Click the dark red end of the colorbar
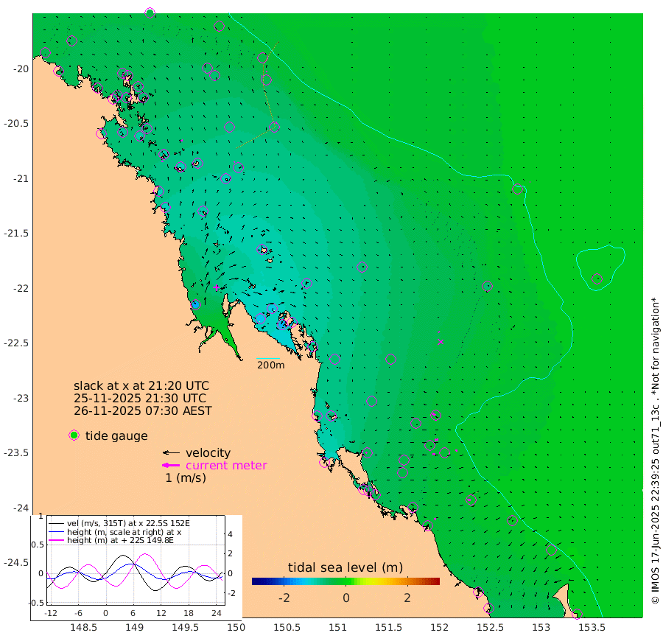The width and height of the screenshot is (663, 644). 436,581
